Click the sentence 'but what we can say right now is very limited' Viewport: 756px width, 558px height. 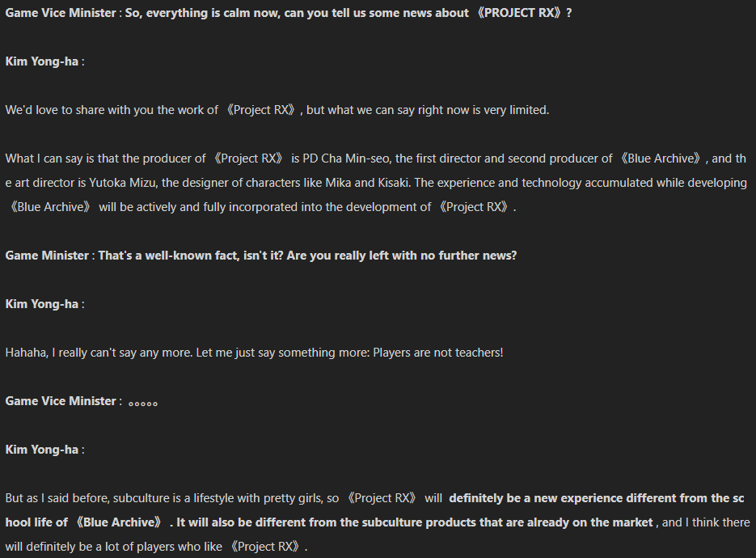click(427, 110)
